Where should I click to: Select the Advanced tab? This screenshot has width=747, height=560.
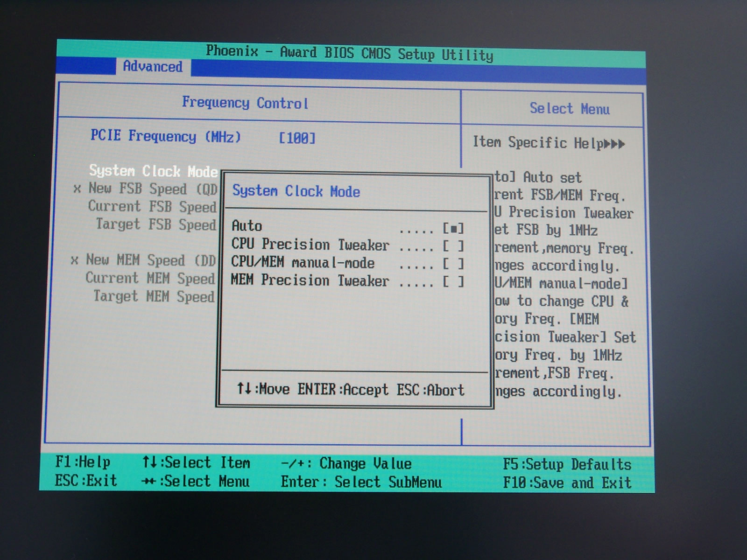(153, 67)
